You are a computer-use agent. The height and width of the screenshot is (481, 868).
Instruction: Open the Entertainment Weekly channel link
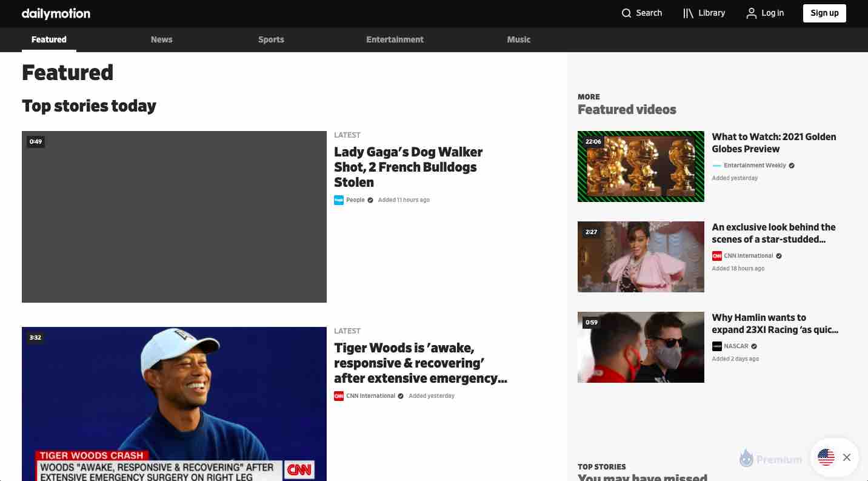(x=755, y=166)
